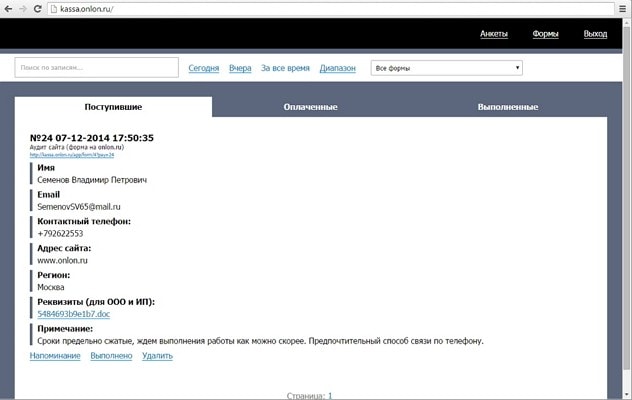Open the form URL link under record №24
Image resolution: width=632 pixels, height=400 pixels.
click(x=72, y=155)
